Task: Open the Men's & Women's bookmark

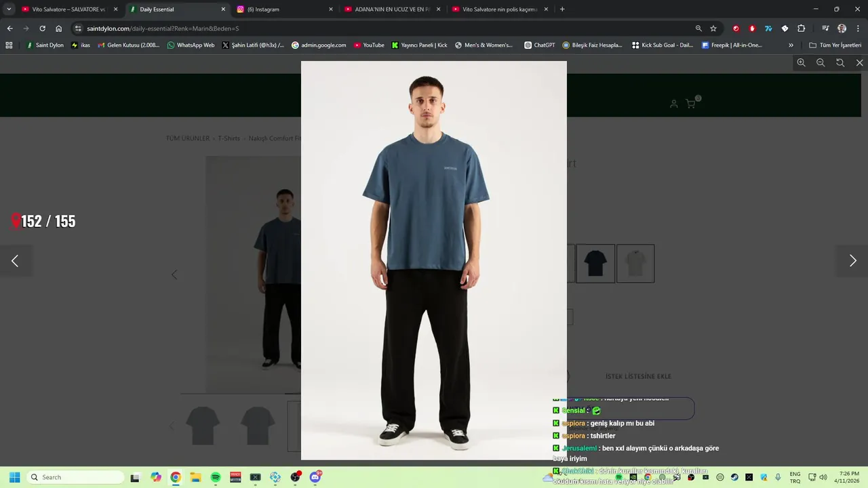Action: [484, 45]
